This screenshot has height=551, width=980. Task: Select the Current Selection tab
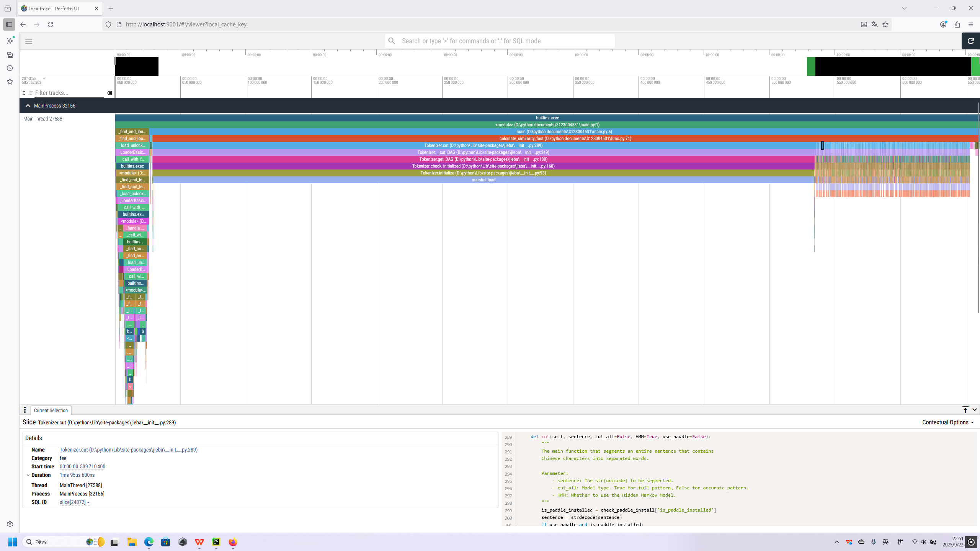[x=51, y=410]
